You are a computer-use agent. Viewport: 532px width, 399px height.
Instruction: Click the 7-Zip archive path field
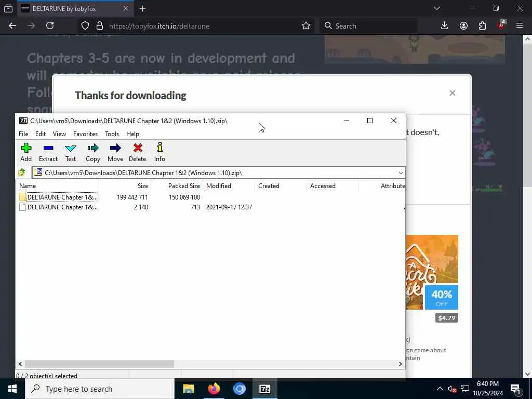point(219,173)
